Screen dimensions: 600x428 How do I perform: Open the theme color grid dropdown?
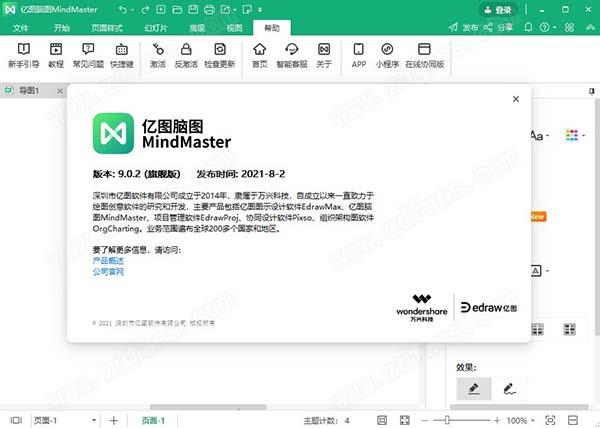pyautogui.click(x=575, y=135)
